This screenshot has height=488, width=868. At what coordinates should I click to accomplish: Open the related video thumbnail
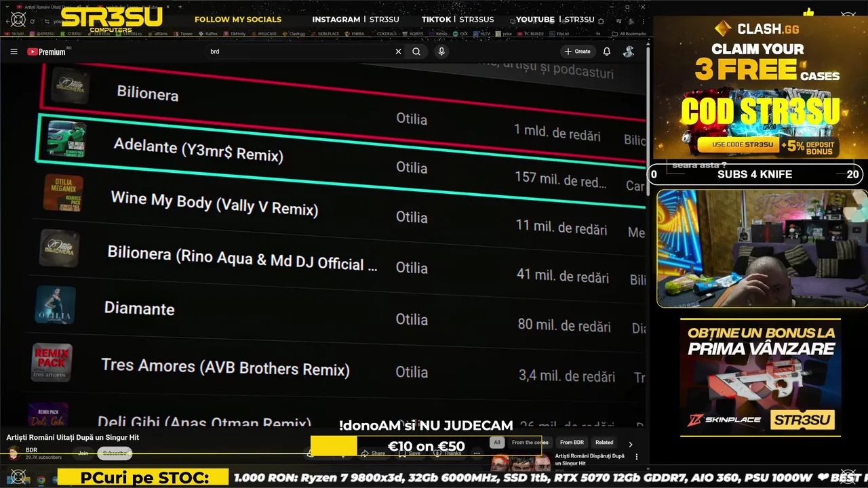521,462
